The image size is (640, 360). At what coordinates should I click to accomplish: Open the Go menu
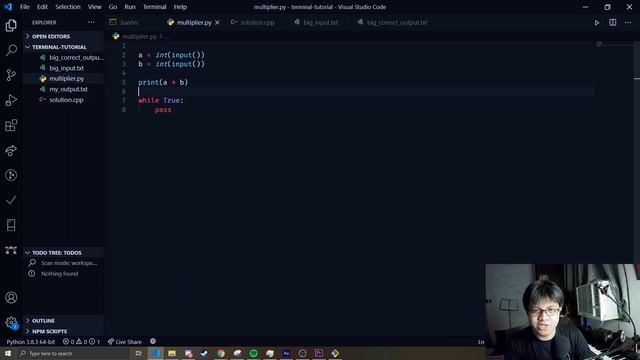[x=113, y=7]
